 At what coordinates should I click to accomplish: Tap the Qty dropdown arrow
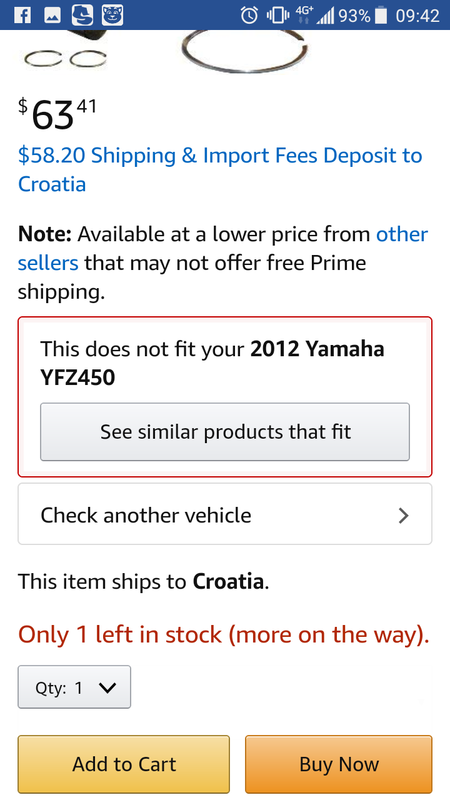[x=108, y=688]
